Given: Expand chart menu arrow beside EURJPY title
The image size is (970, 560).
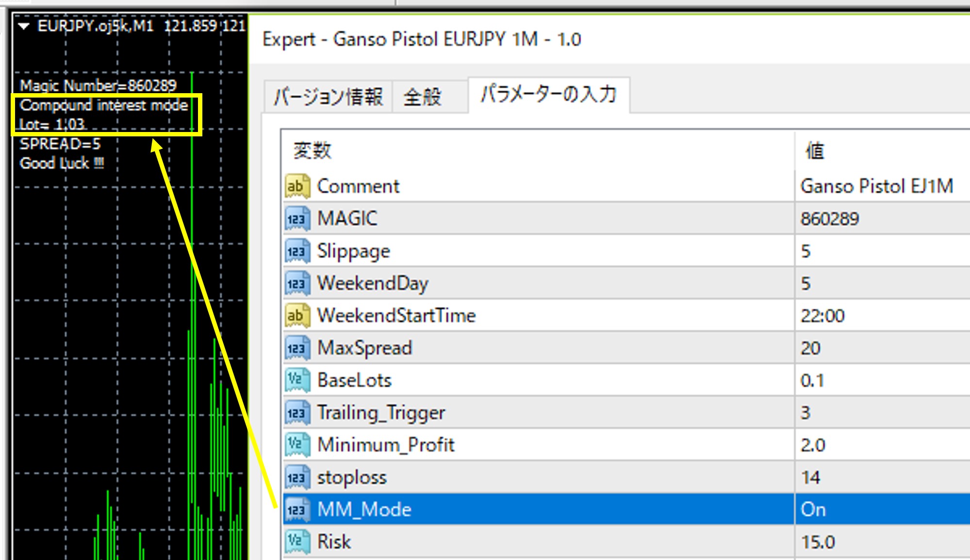Looking at the screenshot, I should [x=24, y=26].
